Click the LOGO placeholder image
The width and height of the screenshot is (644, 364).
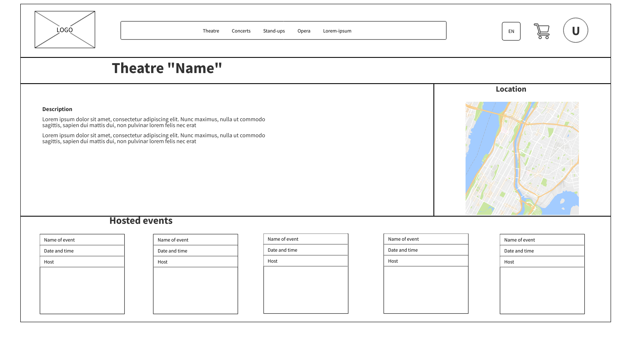click(x=65, y=30)
